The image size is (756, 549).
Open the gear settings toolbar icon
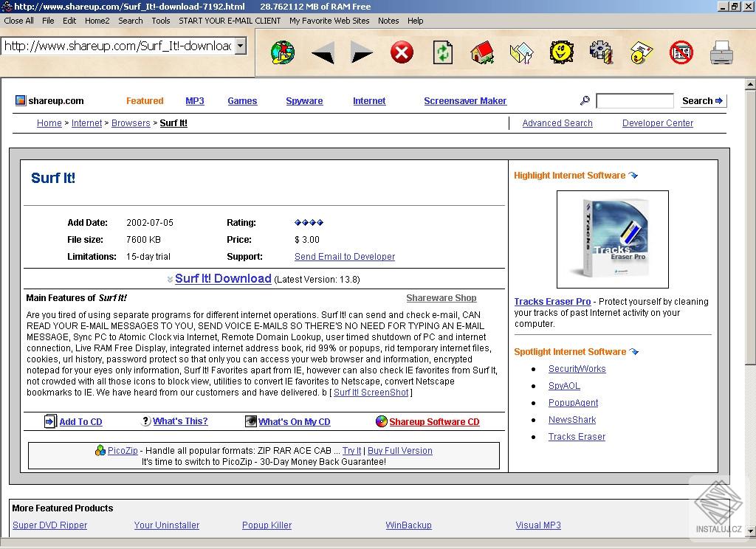601,52
